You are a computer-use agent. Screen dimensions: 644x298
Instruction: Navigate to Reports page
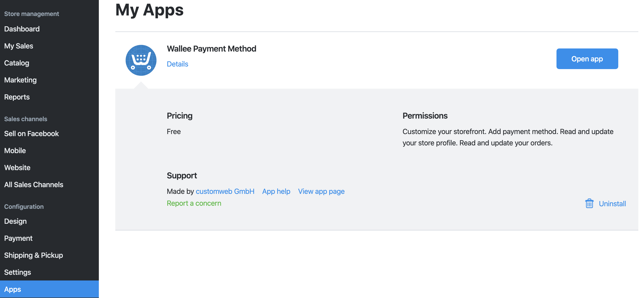tap(17, 97)
